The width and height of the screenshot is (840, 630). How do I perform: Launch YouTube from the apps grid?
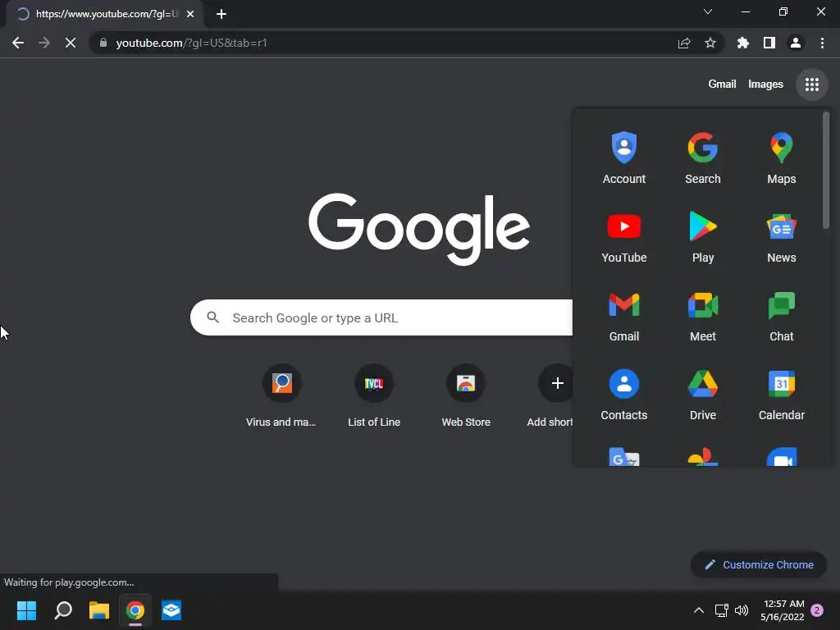point(623,237)
